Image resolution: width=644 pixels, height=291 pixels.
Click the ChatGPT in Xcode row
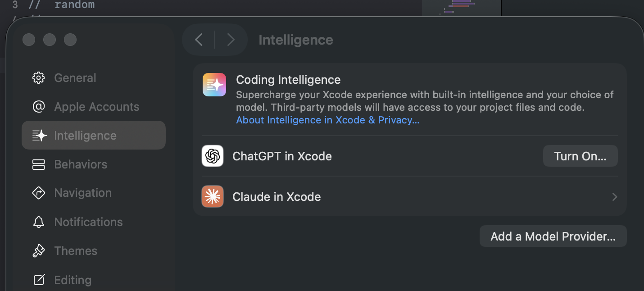point(360,156)
